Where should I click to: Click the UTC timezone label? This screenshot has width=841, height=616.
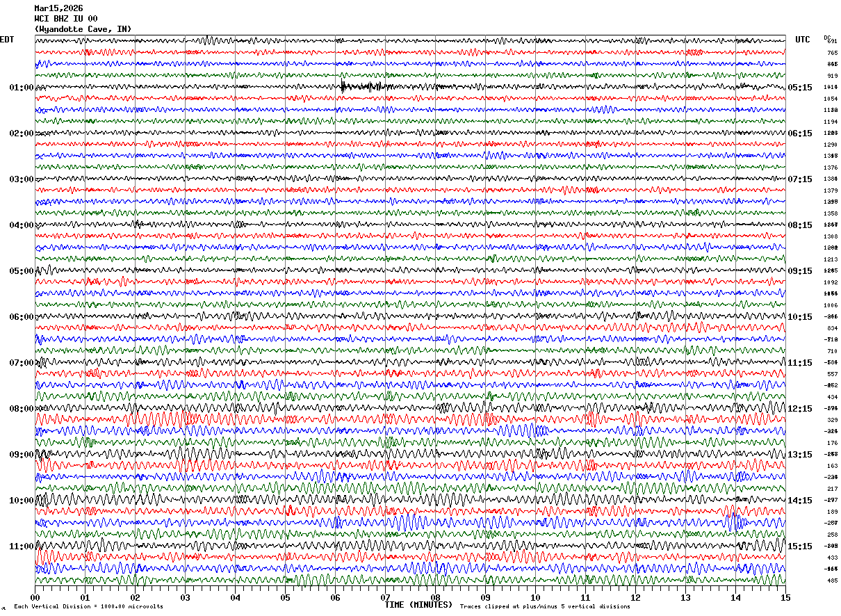[x=803, y=40]
